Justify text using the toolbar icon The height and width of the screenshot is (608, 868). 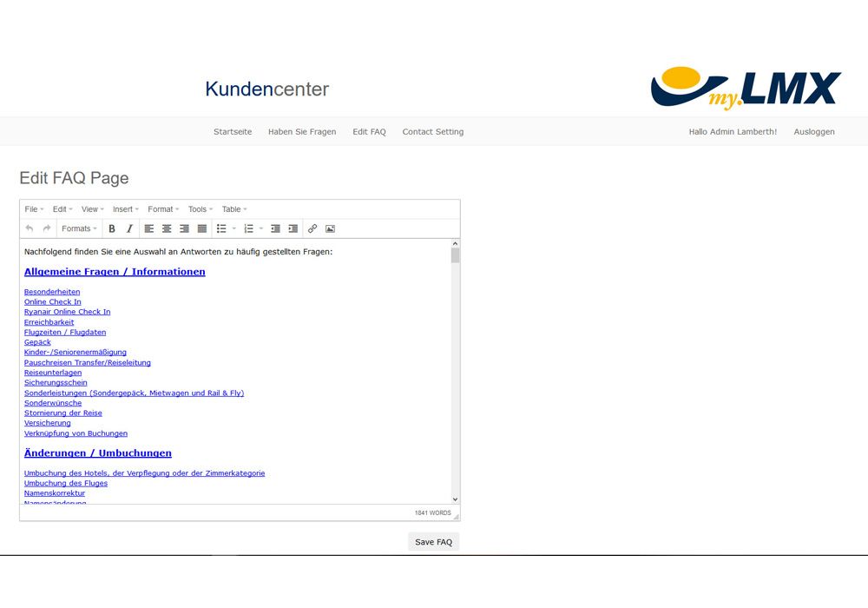202,228
